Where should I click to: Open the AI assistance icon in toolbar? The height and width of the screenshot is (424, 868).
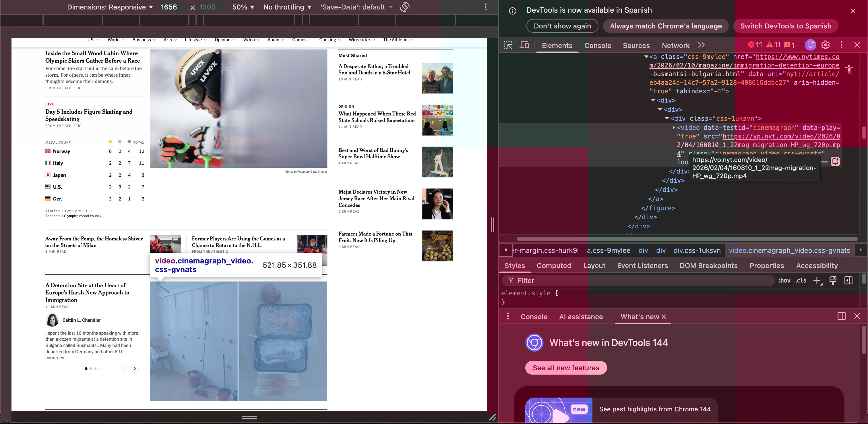(x=810, y=45)
